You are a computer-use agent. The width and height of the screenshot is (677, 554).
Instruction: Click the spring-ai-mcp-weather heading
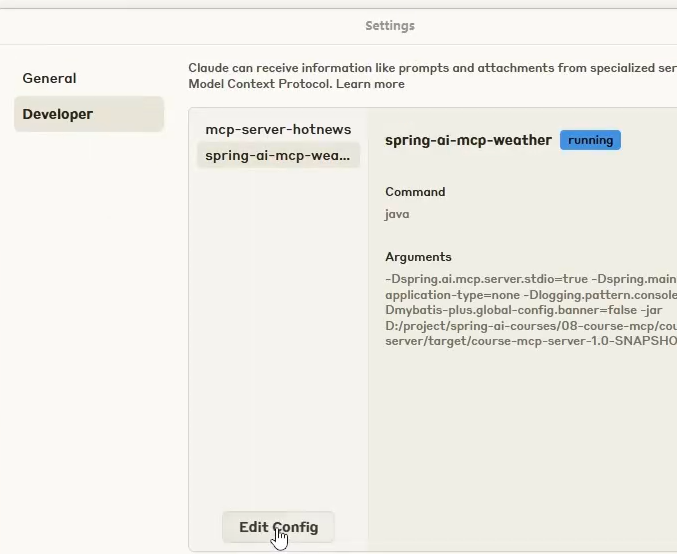pos(468,140)
